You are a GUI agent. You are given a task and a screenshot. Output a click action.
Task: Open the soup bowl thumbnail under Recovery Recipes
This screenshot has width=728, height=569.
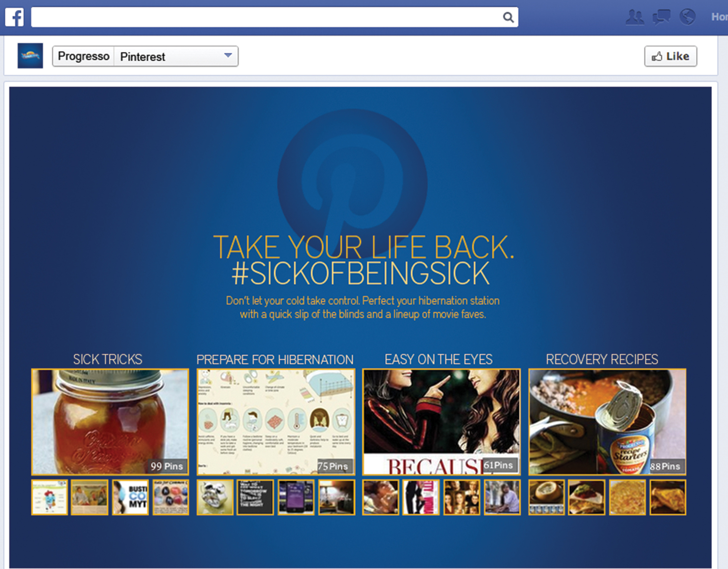(x=546, y=498)
